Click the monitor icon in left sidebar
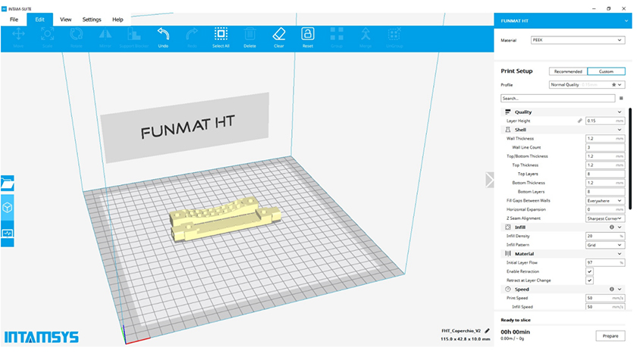This screenshot has width=637, height=364. click(7, 233)
